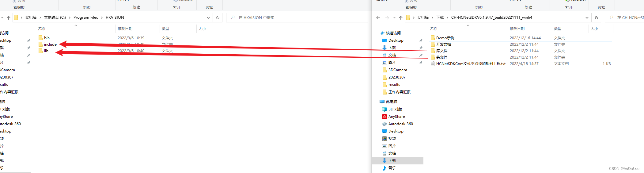Open AnyShare in SDK window sidebar
Screen dimensions: 644x173
[x=396, y=116]
